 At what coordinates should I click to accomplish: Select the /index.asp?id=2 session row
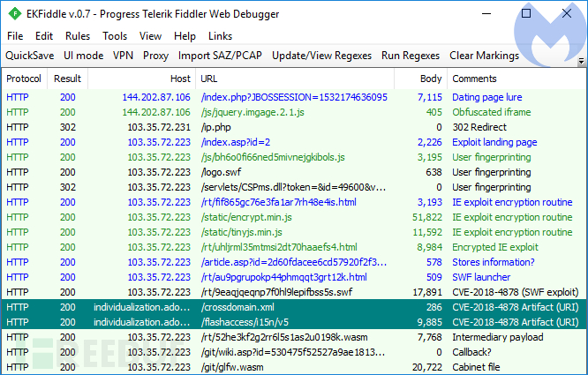click(294, 142)
